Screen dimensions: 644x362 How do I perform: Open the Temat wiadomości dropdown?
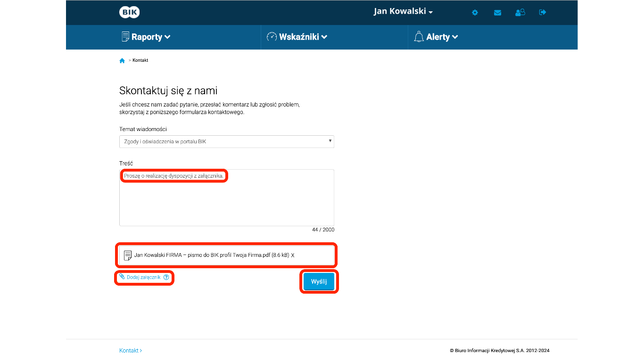[x=227, y=141]
